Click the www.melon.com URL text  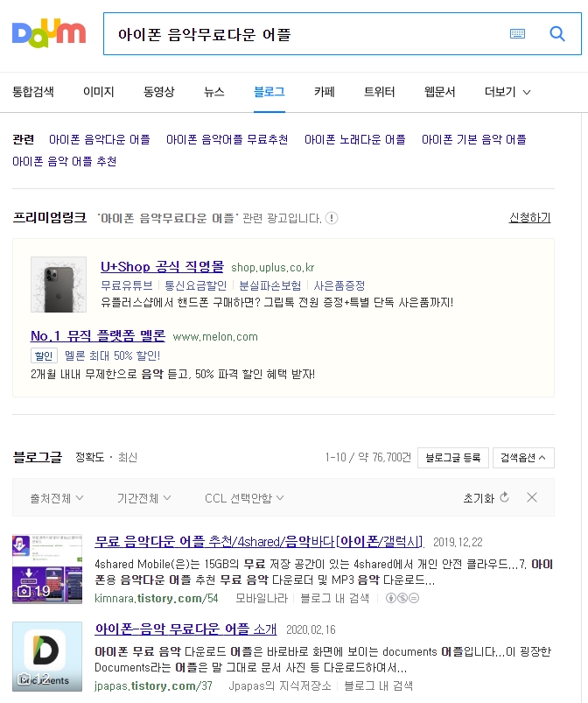215,337
